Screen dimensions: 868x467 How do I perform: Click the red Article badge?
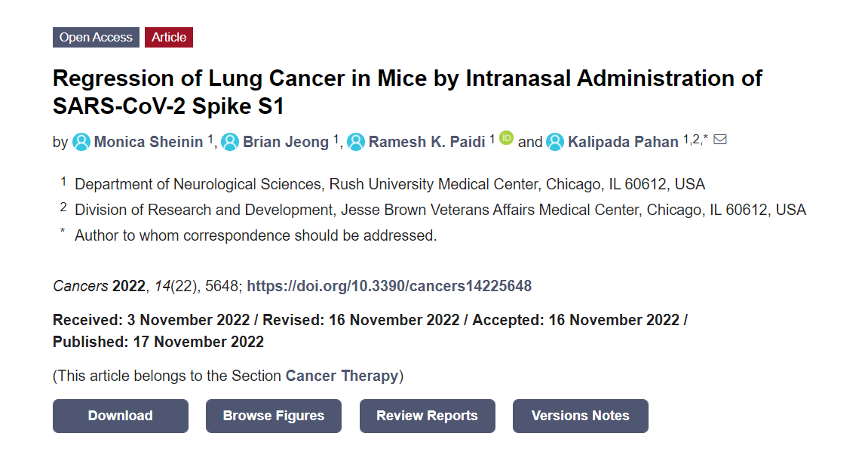(x=169, y=37)
